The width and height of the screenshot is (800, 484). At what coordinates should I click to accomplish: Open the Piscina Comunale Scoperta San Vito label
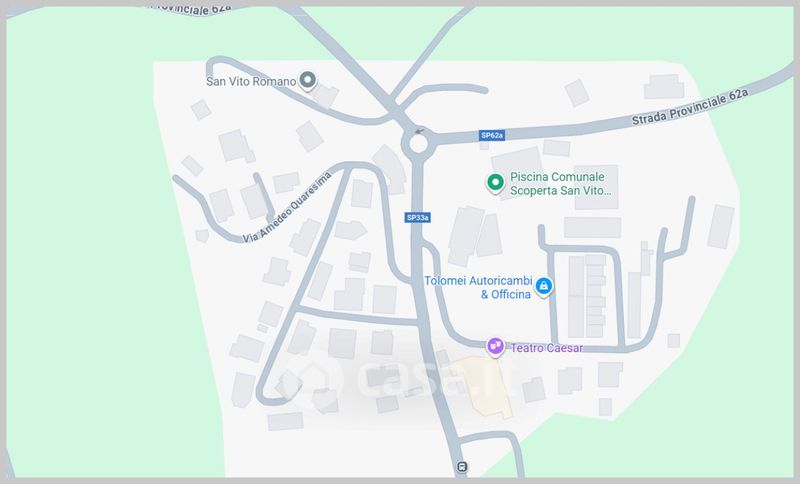560,184
